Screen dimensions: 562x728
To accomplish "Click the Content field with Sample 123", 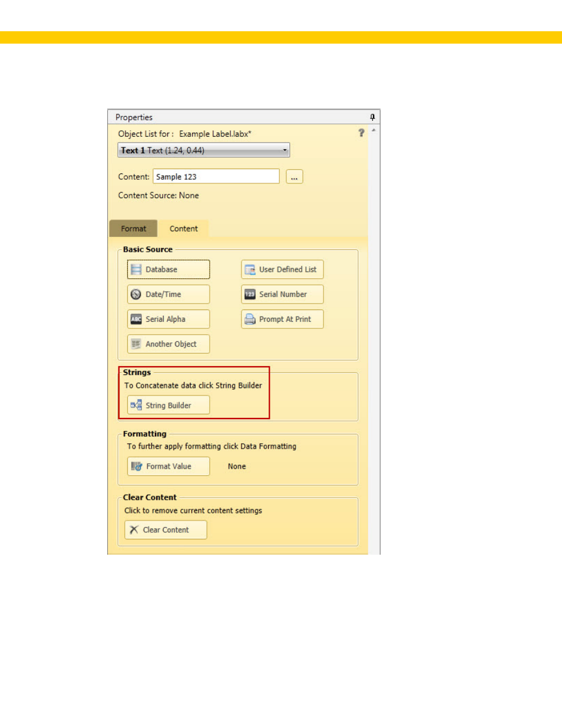I will pyautogui.click(x=216, y=176).
